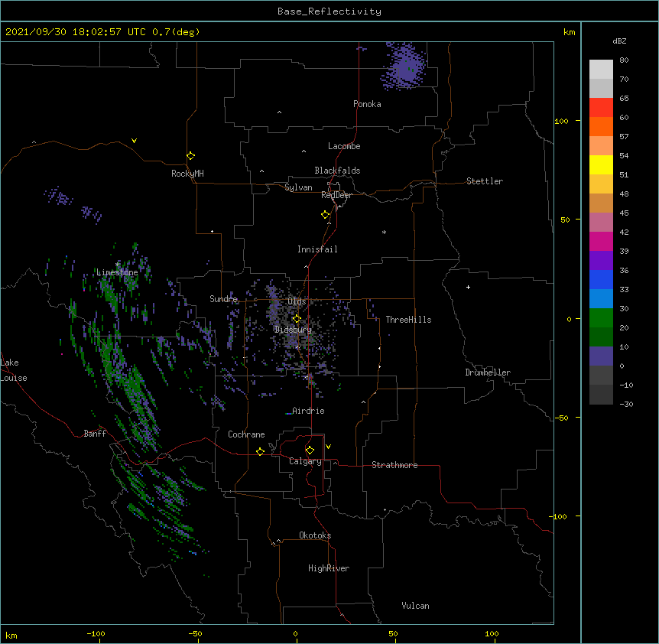Click the Cochrane label
The image size is (659, 644).
(246, 434)
